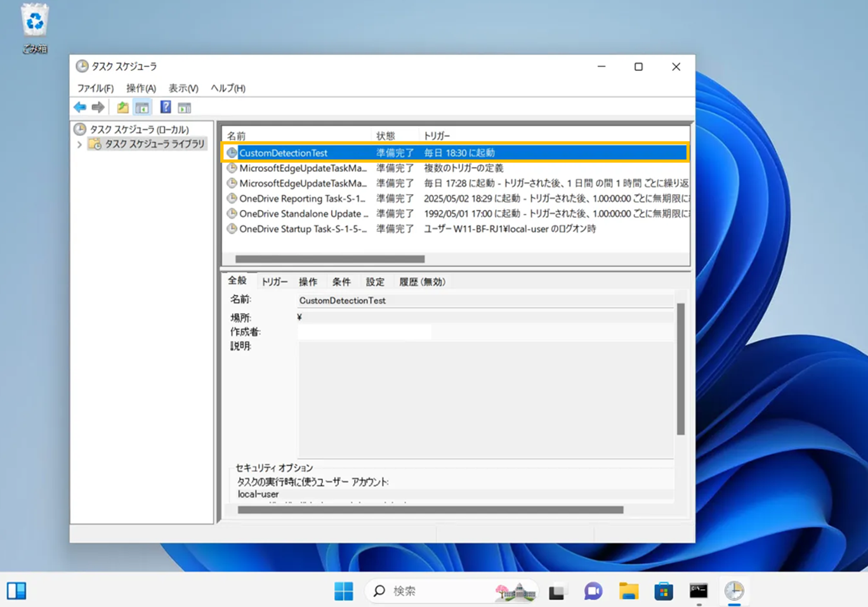Viewport: 868px width, 607px height.
Task: Sort tasks by 名前 column header
Action: pyautogui.click(x=236, y=136)
